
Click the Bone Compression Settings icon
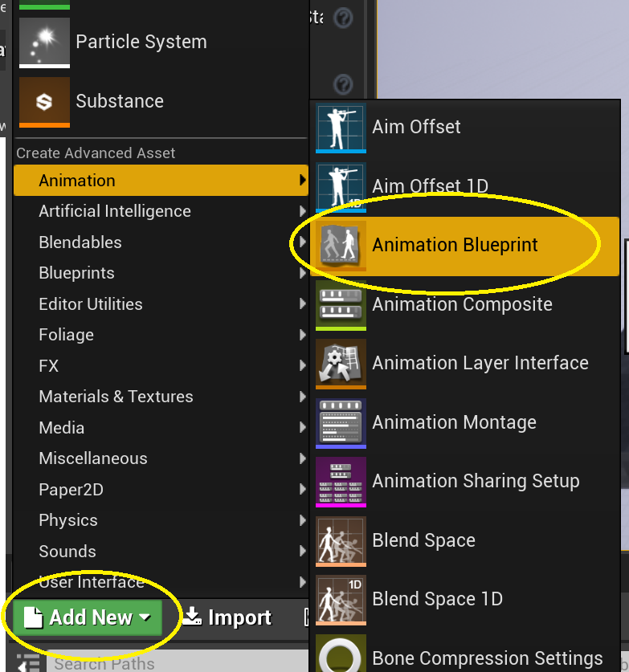point(341,656)
